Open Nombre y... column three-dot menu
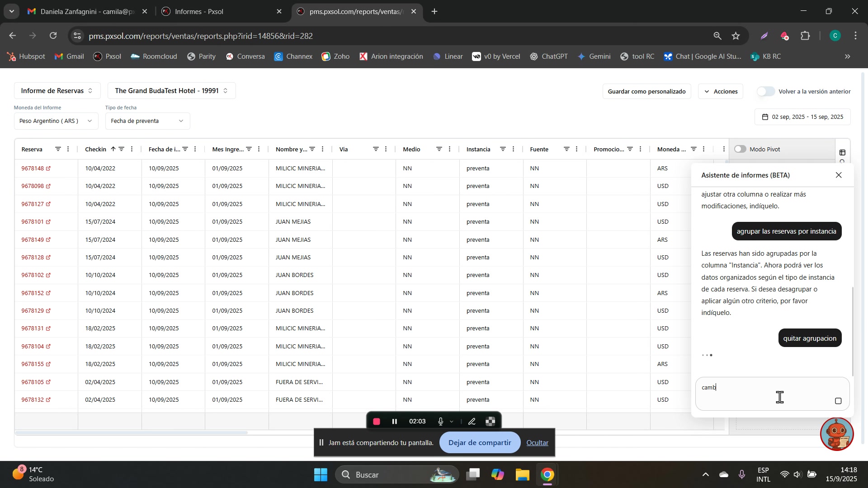The width and height of the screenshot is (868, 488). click(323, 149)
